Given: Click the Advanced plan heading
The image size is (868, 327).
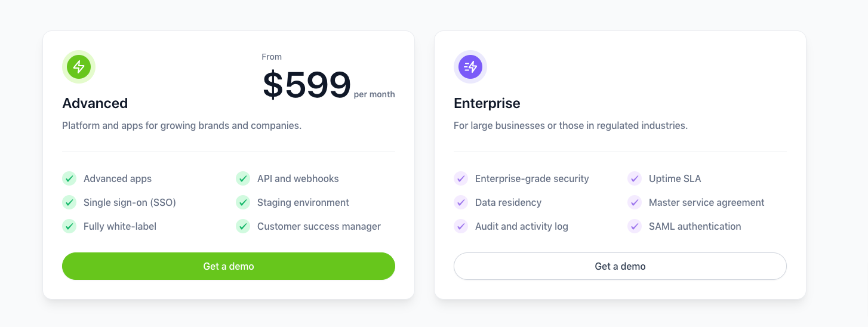Looking at the screenshot, I should (x=95, y=103).
